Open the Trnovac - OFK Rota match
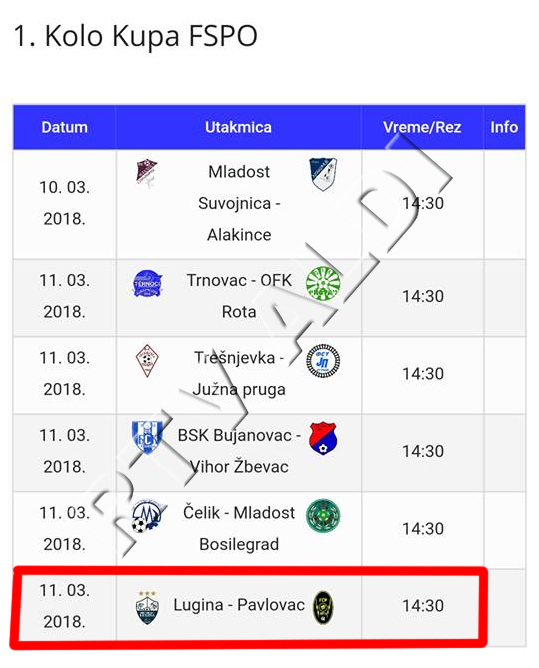Viewport: 539px width, 668px height. tap(239, 296)
